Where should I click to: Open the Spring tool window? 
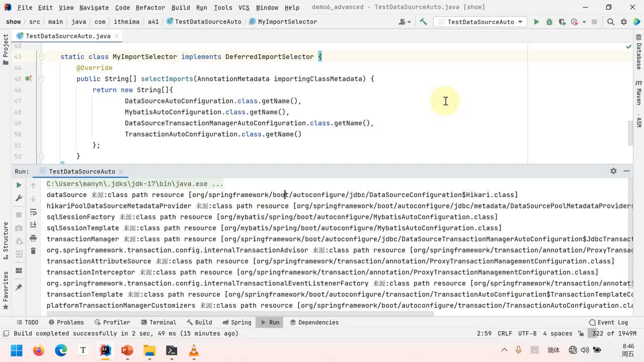(236, 322)
